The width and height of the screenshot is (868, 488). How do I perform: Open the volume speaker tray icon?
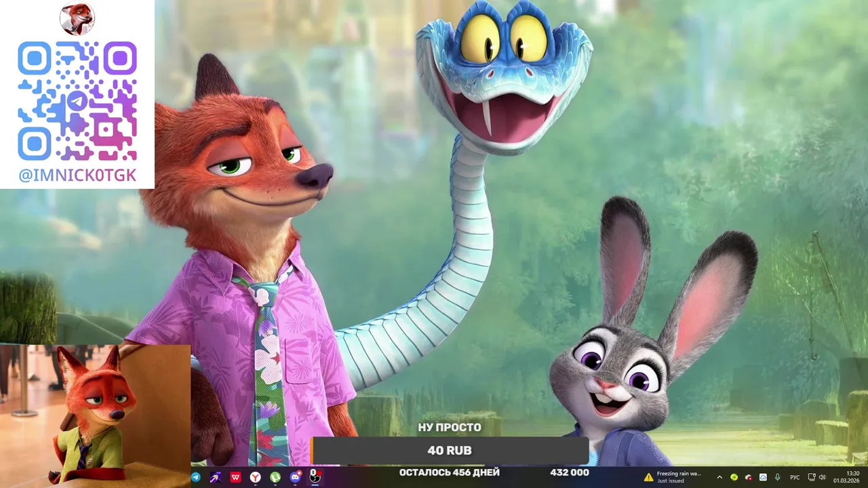822,477
